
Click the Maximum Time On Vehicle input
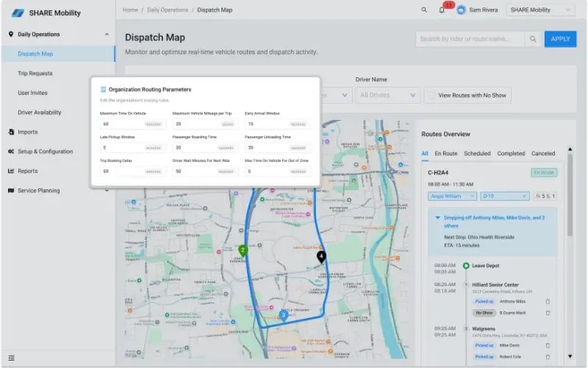133,124
